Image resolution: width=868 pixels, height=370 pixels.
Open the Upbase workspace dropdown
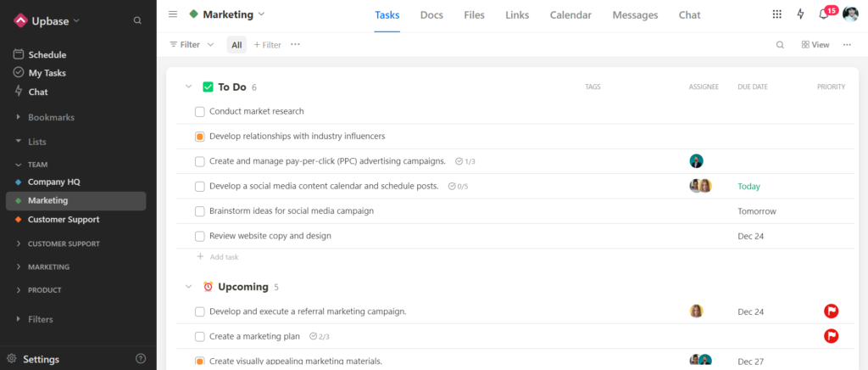pyautogui.click(x=76, y=21)
